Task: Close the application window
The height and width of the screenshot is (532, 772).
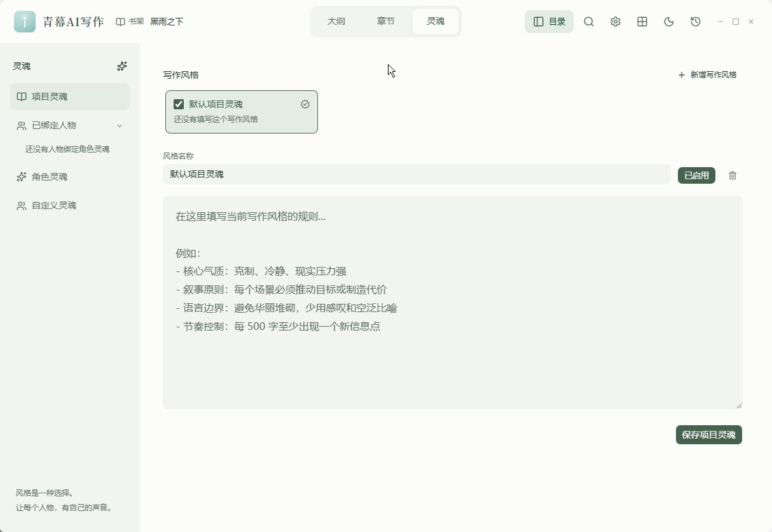Action: click(x=751, y=22)
